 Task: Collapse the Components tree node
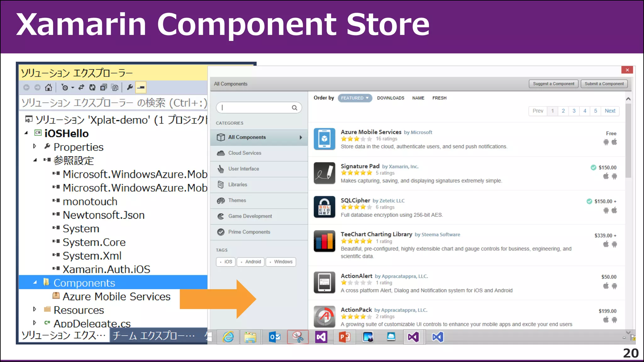click(x=35, y=282)
